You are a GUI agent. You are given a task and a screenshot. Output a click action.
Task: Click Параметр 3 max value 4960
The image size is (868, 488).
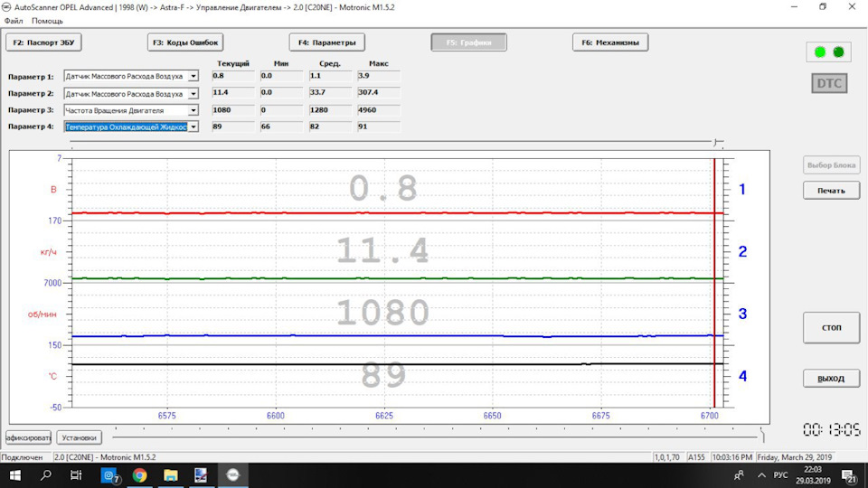(379, 110)
